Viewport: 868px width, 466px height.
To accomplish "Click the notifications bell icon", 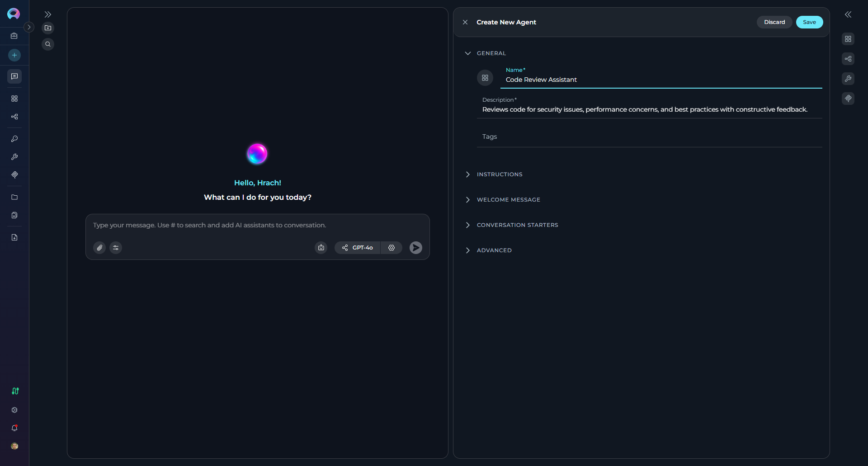I will point(14,428).
